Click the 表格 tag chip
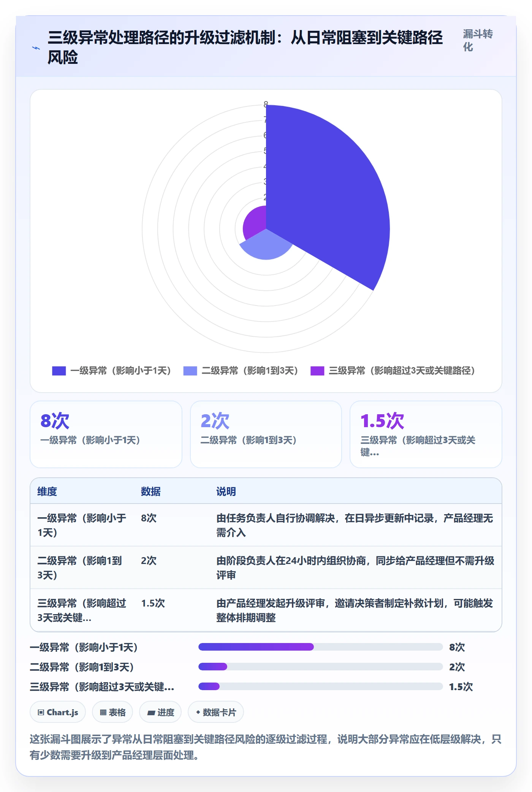The height and width of the screenshot is (792, 532). 112,712
